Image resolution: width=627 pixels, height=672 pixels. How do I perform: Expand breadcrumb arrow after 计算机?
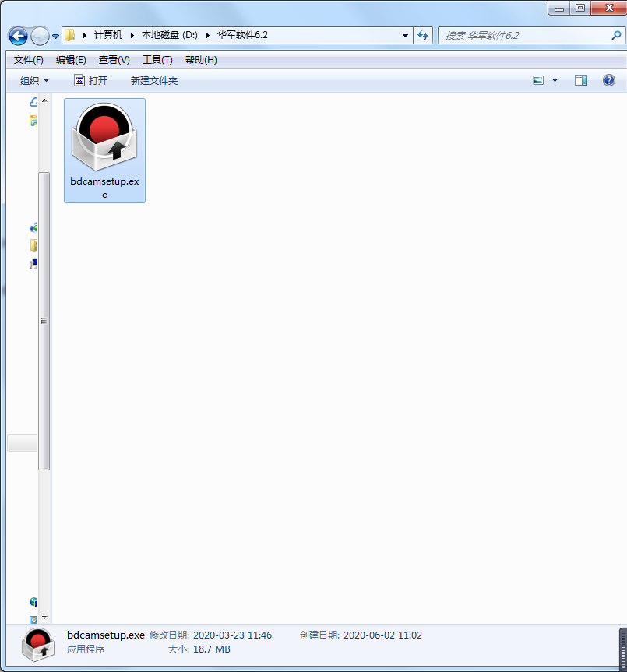tap(132, 35)
